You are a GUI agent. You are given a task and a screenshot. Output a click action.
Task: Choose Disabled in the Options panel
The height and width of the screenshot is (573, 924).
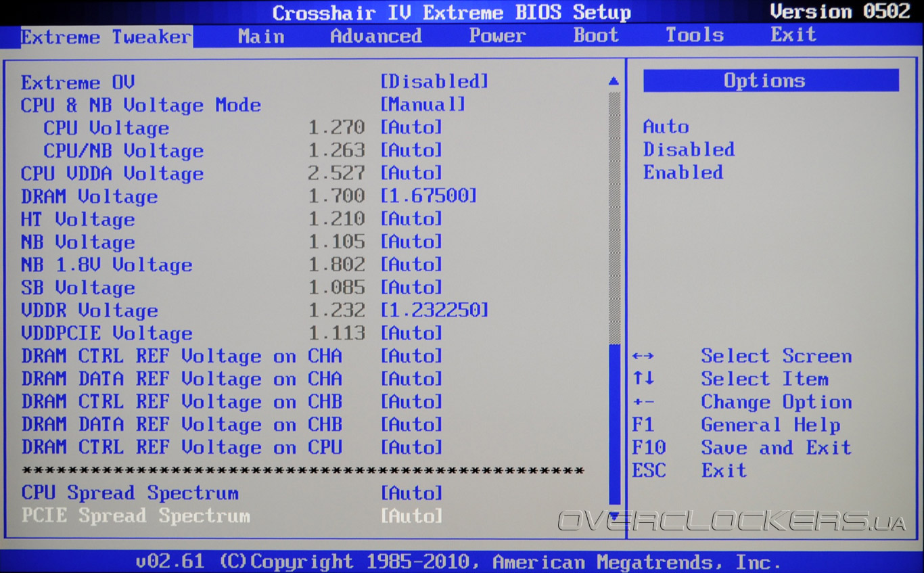(689, 150)
